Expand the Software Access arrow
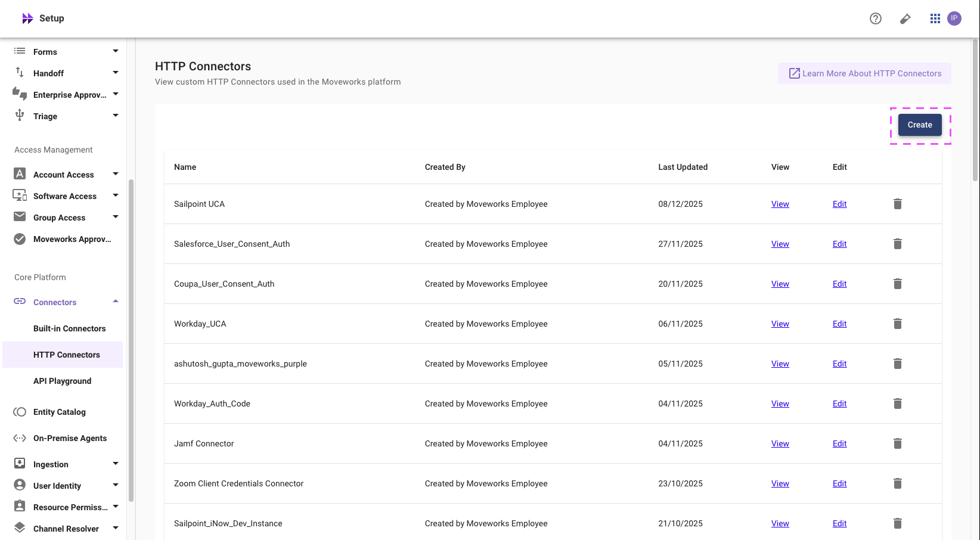Viewport: 980px width, 540px height. coord(116,195)
